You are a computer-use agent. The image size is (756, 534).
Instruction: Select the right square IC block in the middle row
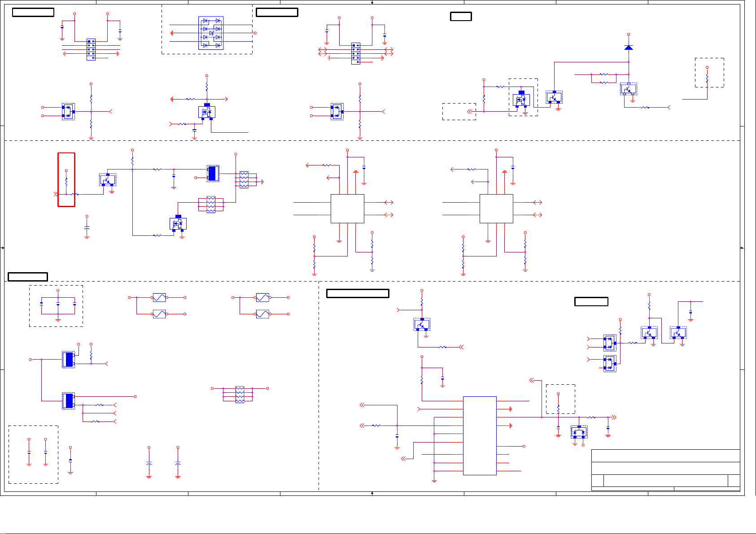496,208
